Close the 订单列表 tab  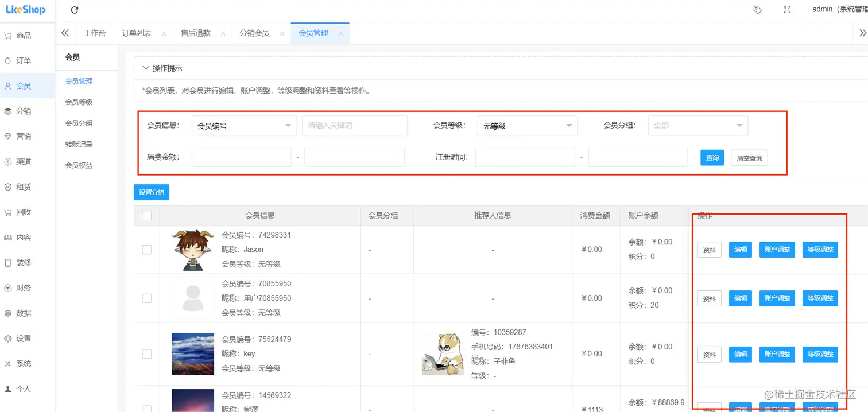click(164, 34)
